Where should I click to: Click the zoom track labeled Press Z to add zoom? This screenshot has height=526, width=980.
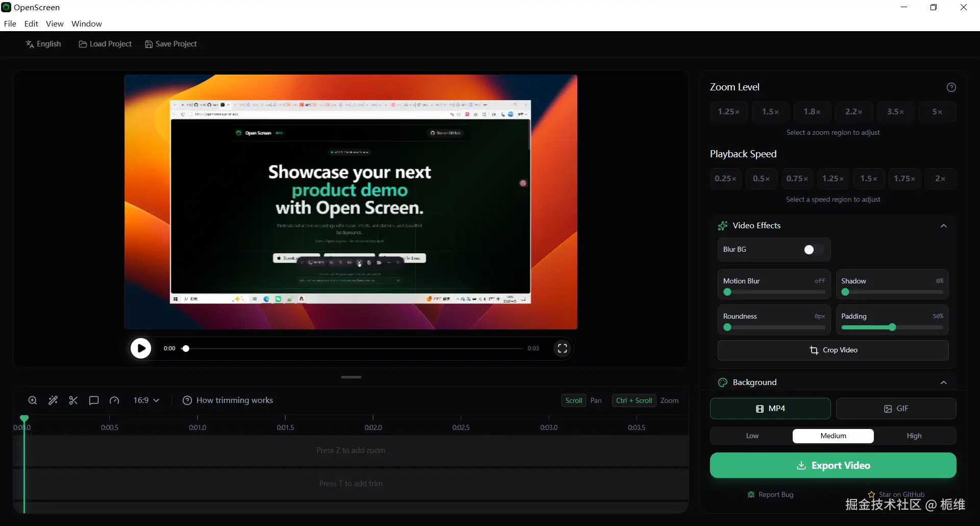pos(351,450)
